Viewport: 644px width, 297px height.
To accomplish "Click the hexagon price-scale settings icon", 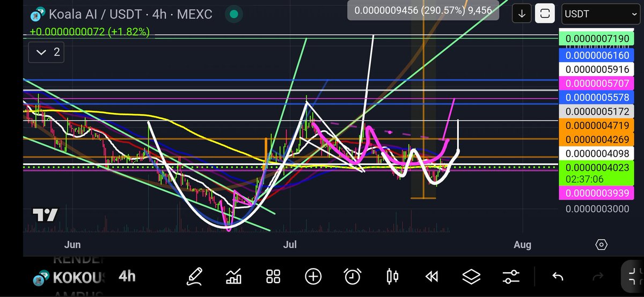I will pos(602,244).
